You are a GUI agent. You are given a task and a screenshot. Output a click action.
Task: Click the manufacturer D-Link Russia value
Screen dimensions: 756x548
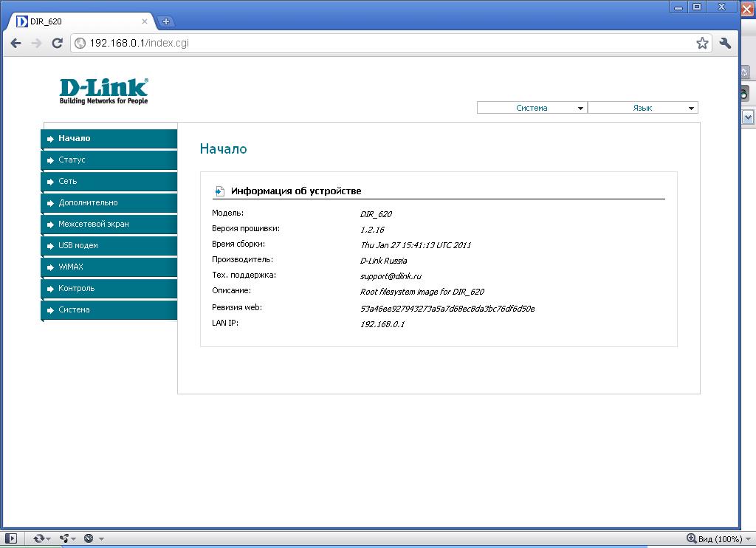[383, 261]
